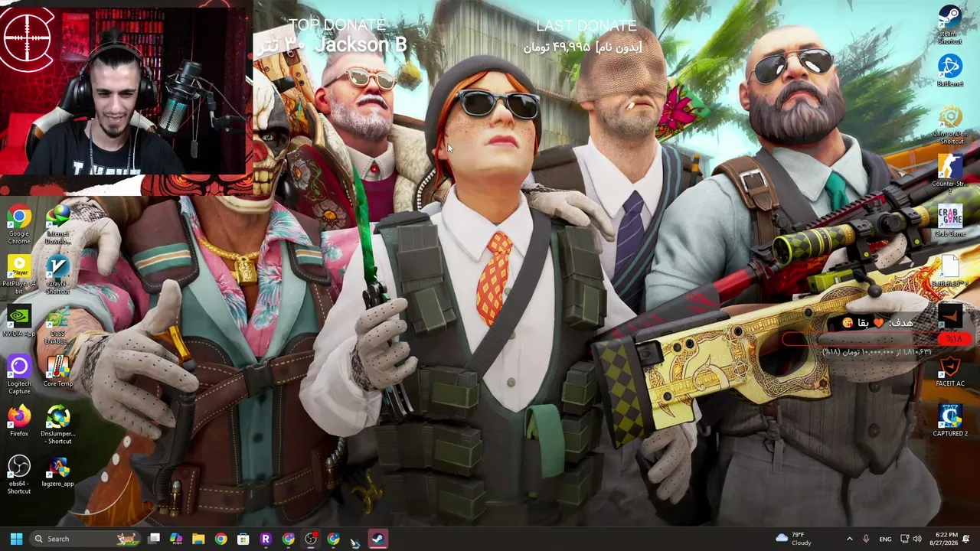This screenshot has width=980, height=551.
Task: Focus the taskbar Search box
Action: pos(86,539)
